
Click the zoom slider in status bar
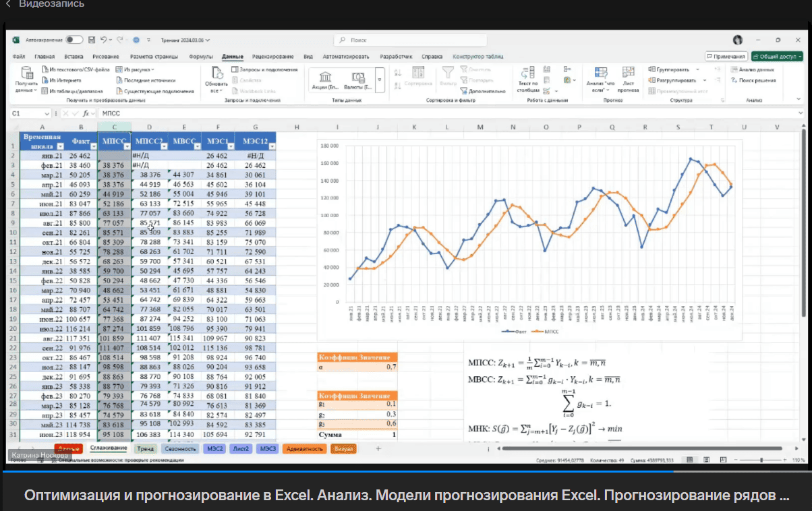[761, 460]
